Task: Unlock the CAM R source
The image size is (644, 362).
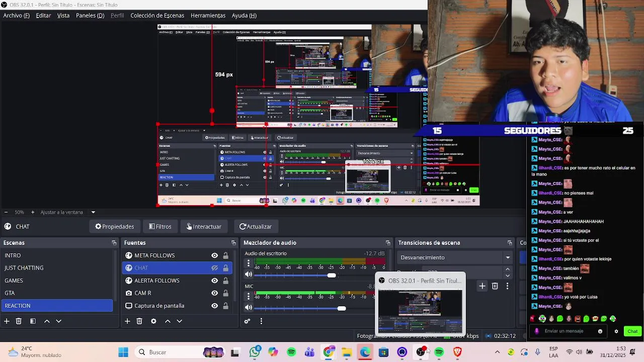Action: coord(225,293)
